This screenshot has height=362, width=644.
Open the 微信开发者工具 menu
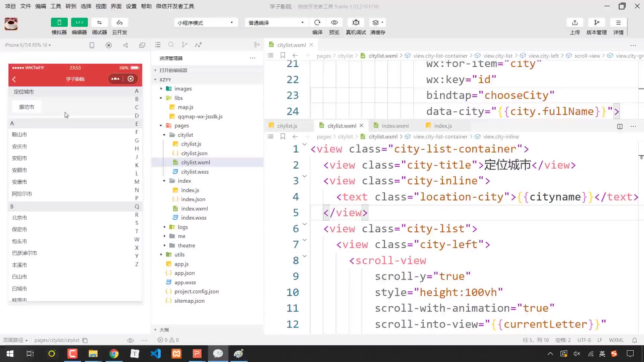tap(175, 6)
